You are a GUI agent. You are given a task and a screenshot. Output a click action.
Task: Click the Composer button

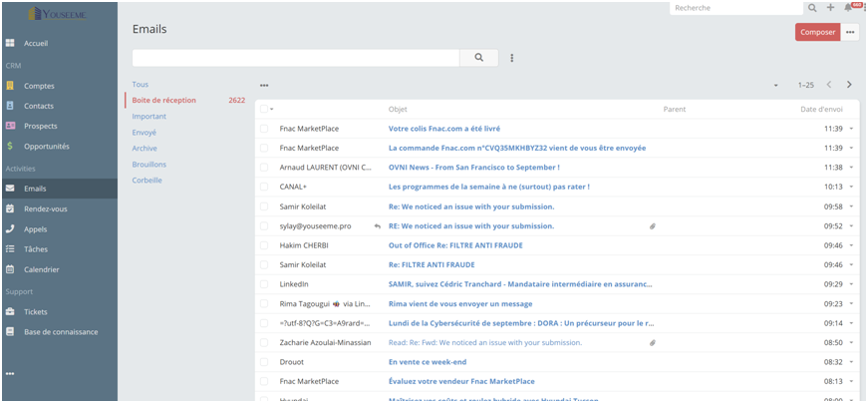[x=817, y=32]
